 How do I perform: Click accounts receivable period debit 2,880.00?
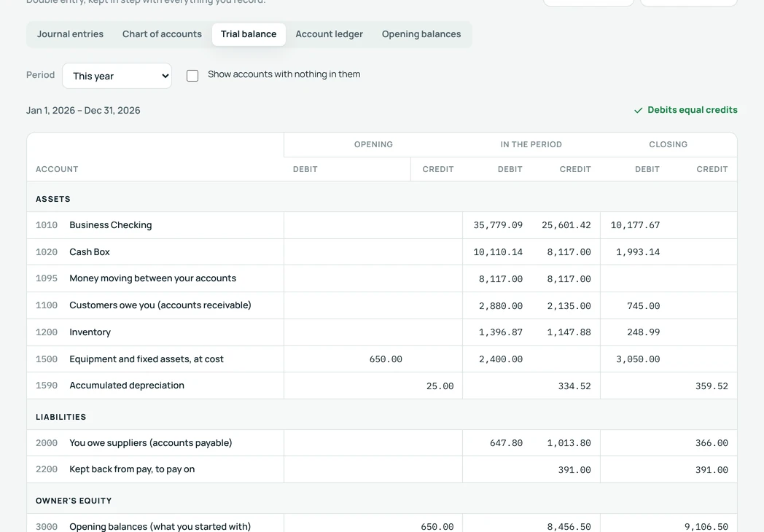501,306
